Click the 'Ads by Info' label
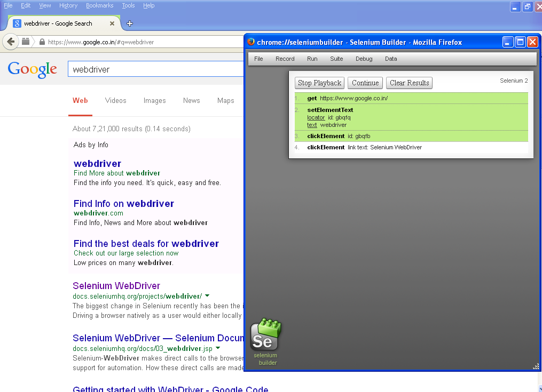This screenshot has height=392, width=542. click(91, 145)
